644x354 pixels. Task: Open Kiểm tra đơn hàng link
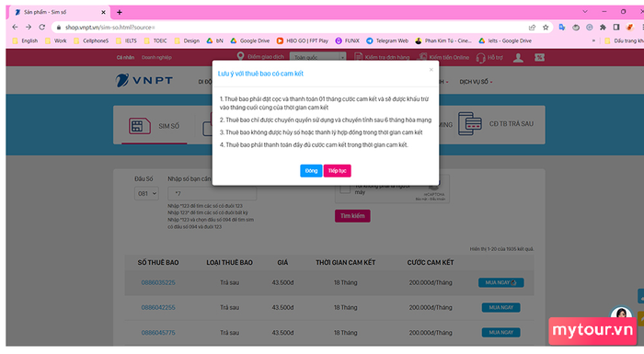[382, 57]
